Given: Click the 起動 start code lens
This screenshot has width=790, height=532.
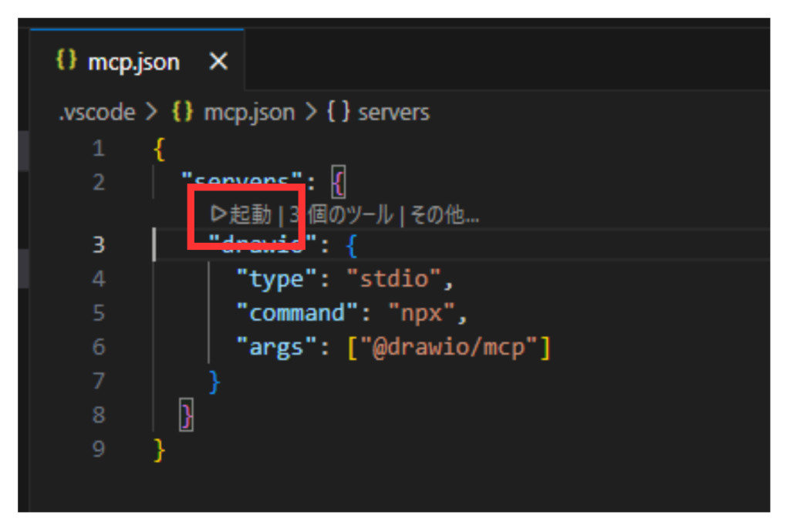Looking at the screenshot, I should [250, 214].
